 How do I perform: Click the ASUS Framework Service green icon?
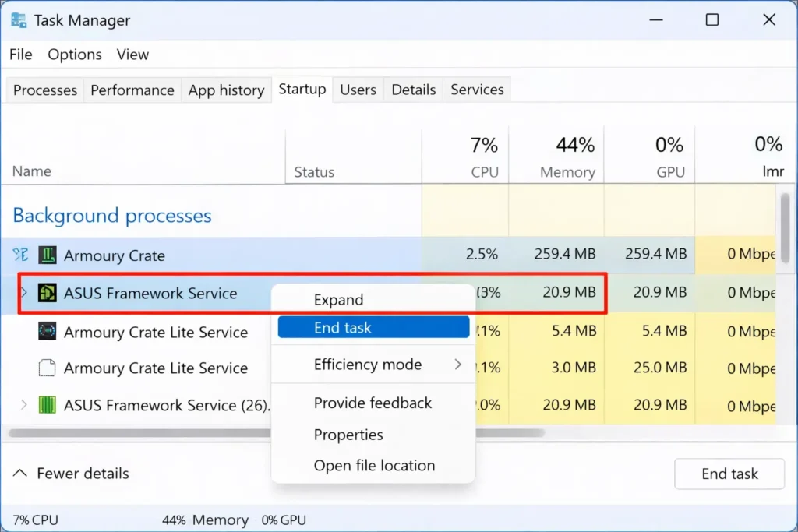click(48, 294)
